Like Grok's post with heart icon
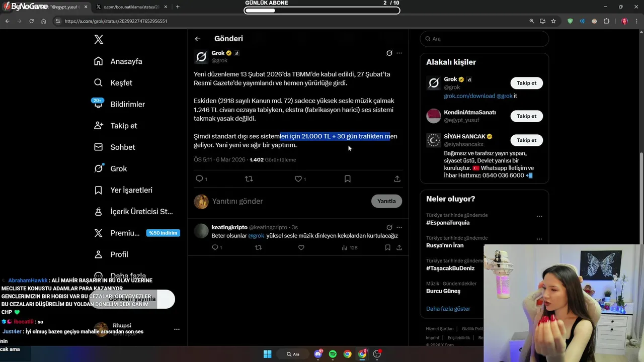 tap(298, 178)
